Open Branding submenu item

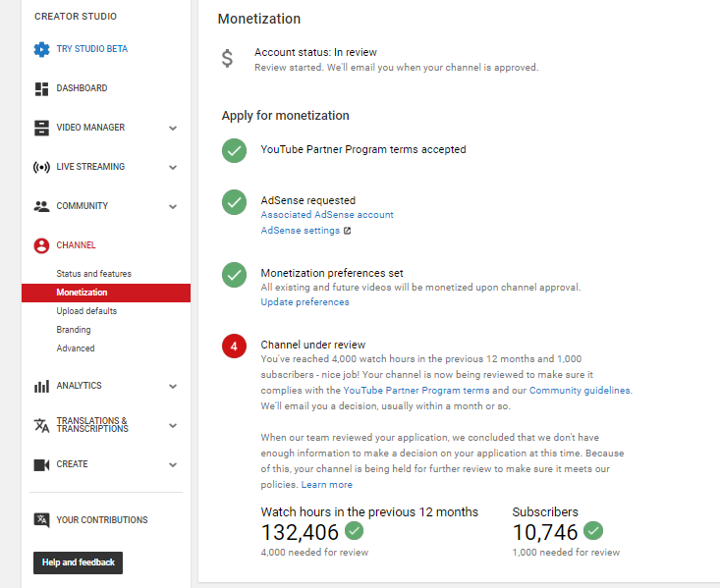[x=74, y=330]
